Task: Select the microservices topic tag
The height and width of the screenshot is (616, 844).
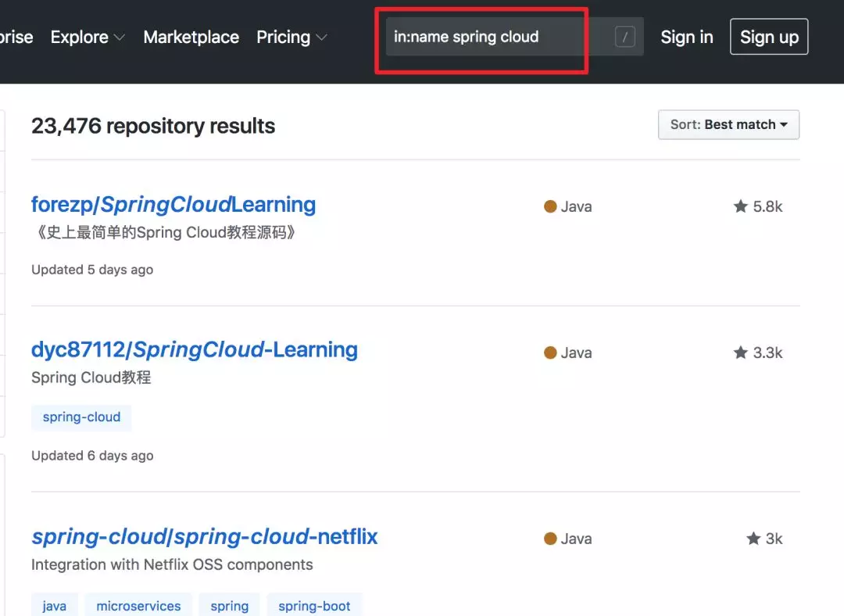Action: tap(138, 606)
